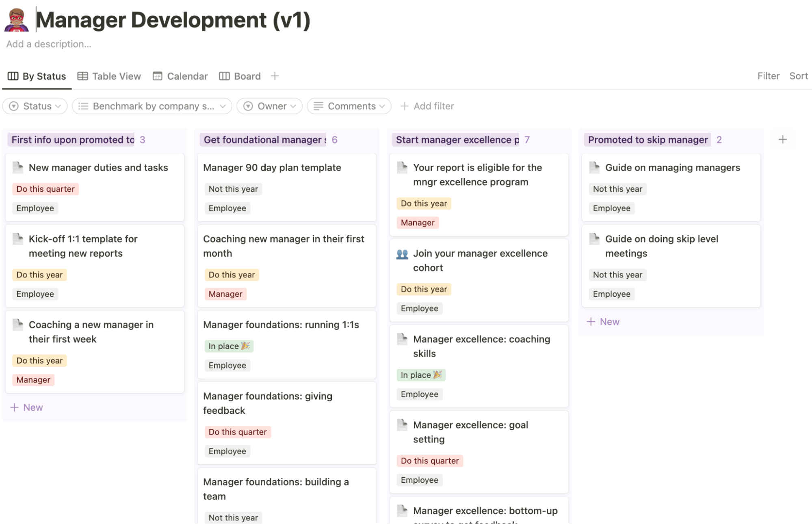Open the Status filter dropdown
Image resolution: width=812 pixels, height=524 pixels.
point(35,106)
